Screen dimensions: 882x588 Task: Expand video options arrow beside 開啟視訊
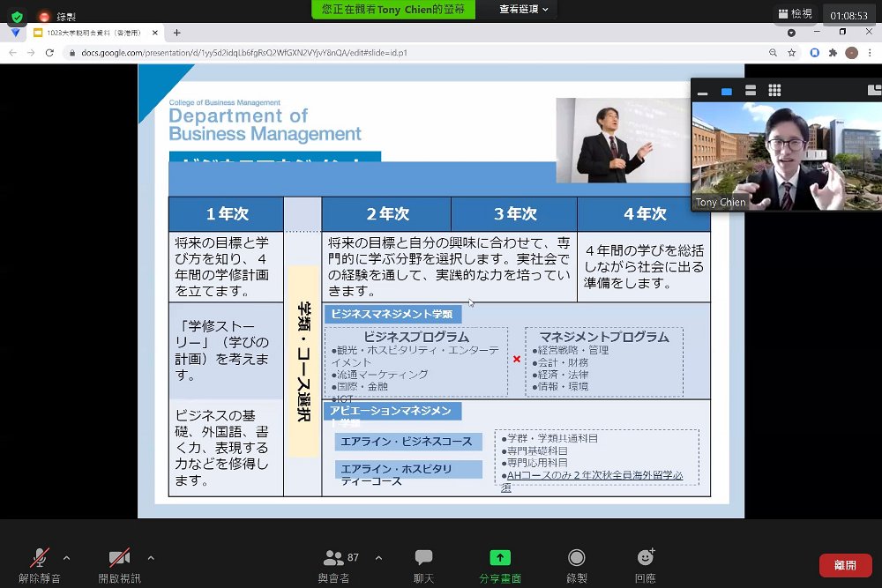pos(151,558)
